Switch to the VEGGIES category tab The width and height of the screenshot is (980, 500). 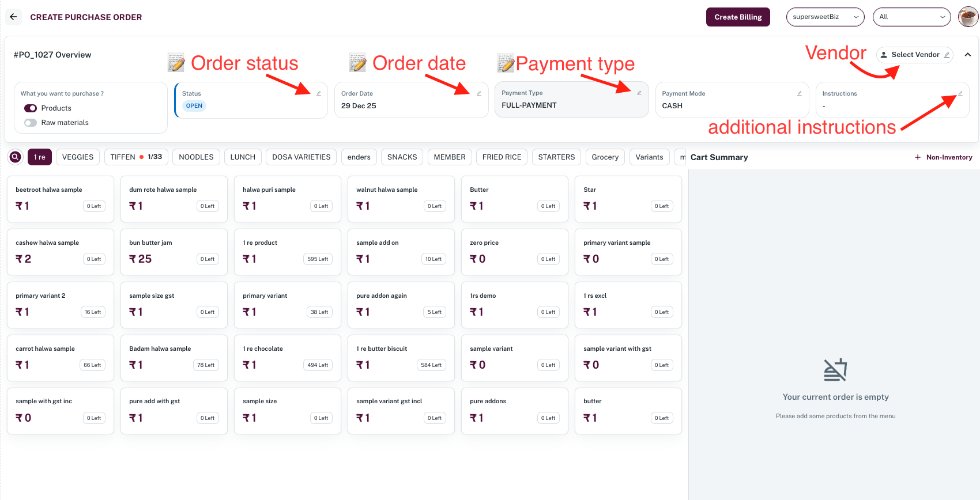(78, 157)
